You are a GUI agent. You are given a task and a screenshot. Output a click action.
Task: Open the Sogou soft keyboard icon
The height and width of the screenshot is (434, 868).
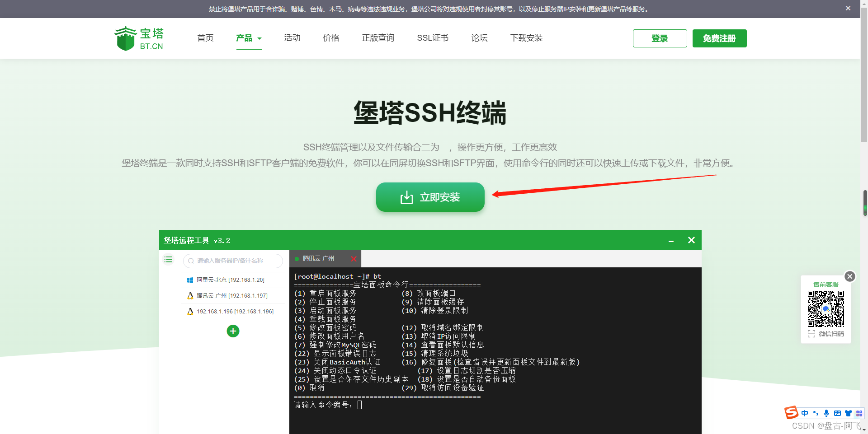[x=837, y=413]
